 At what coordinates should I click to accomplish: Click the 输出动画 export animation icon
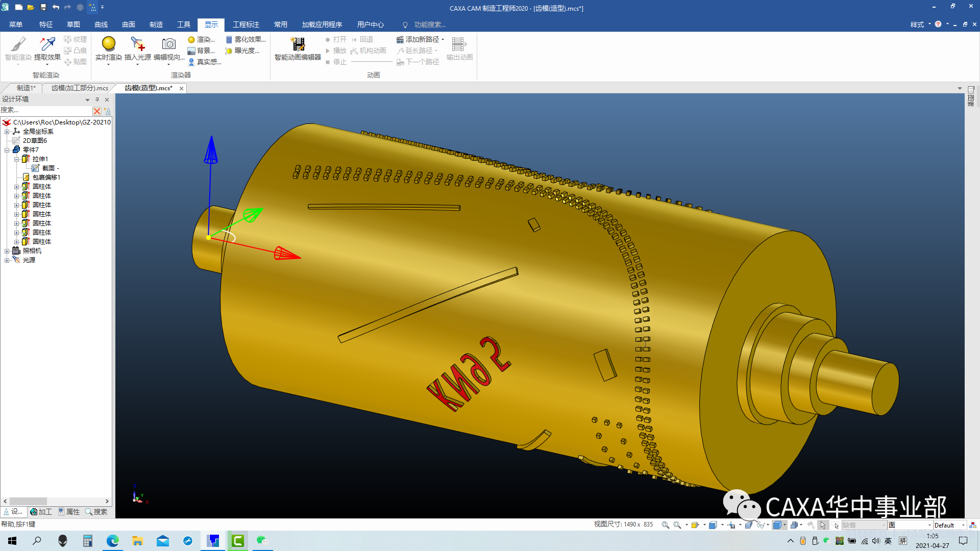459,44
